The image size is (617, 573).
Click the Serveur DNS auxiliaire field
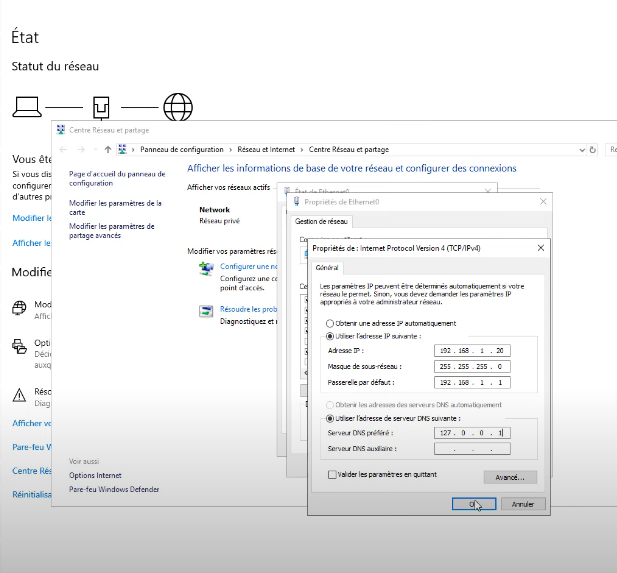point(472,448)
